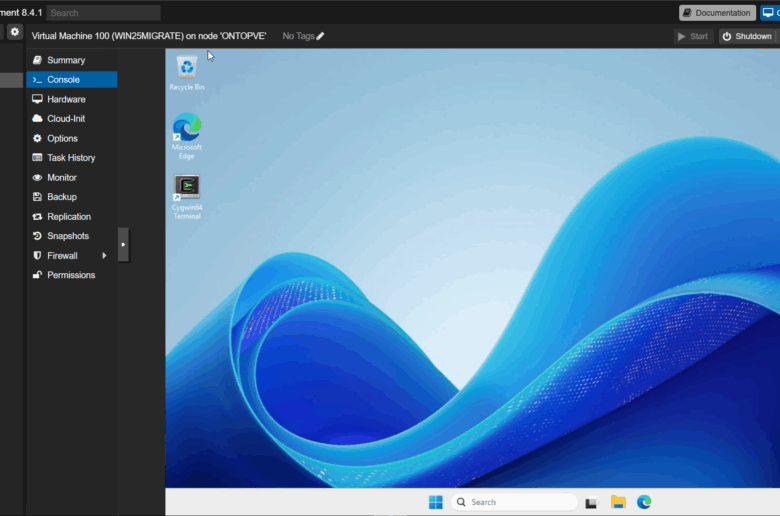Select the Microsoft Edge desktop shortcut
780x516 pixels.
click(187, 136)
